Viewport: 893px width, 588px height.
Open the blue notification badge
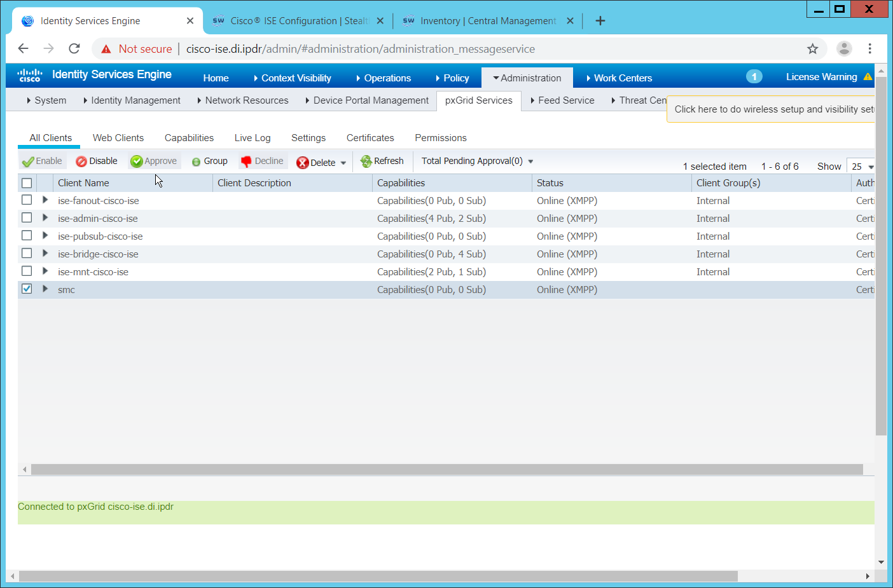point(754,77)
